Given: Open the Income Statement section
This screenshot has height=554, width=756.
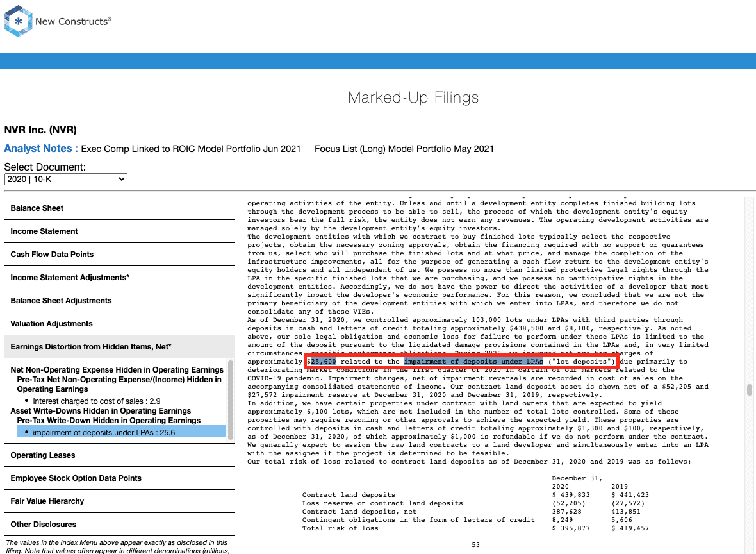Looking at the screenshot, I should 120,231.
